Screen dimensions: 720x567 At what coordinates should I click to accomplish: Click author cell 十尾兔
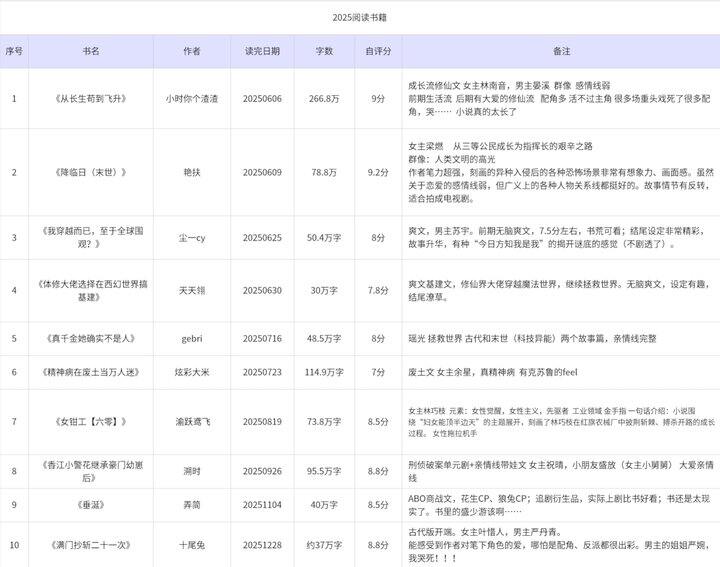(191, 545)
